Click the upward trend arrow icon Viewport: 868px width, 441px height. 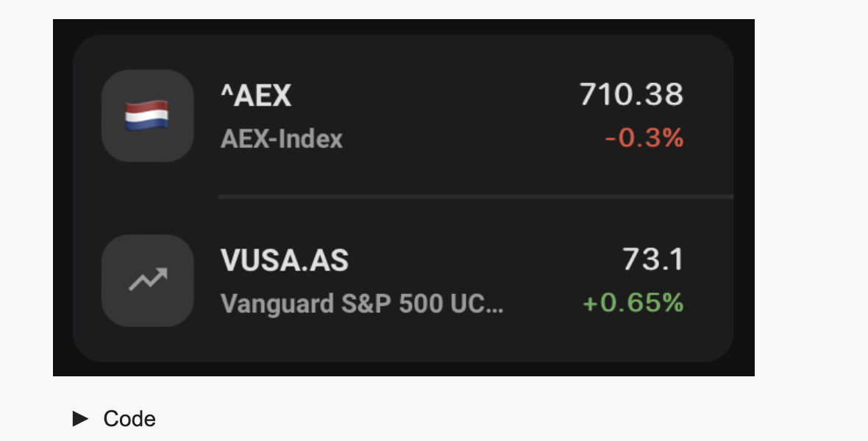148,279
